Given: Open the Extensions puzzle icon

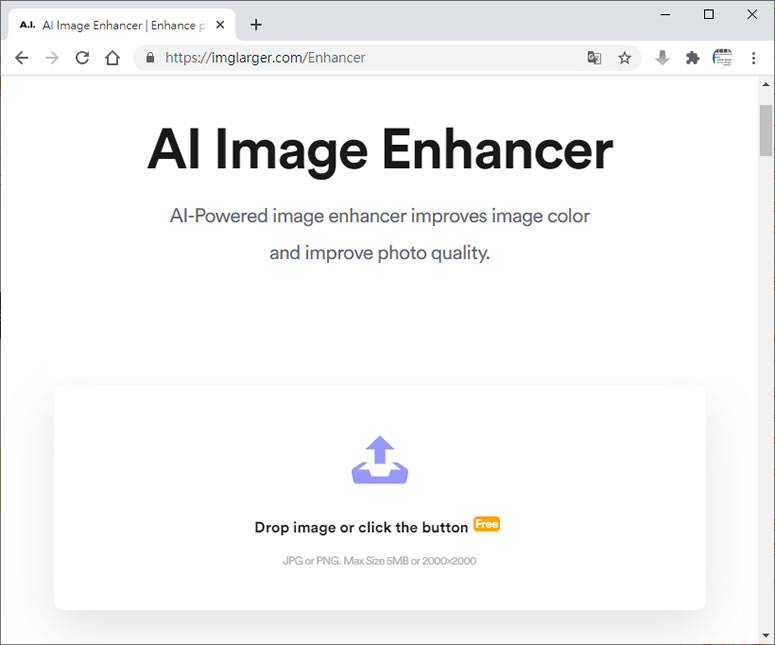Looking at the screenshot, I should [692, 58].
